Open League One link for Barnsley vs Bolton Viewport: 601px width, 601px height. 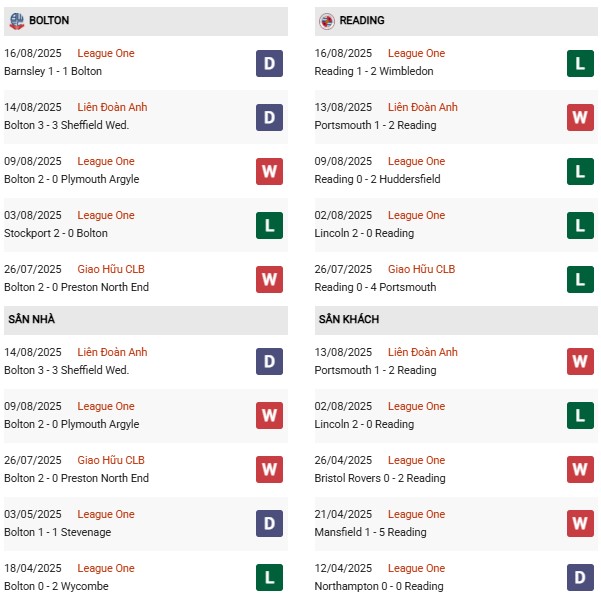coord(105,53)
